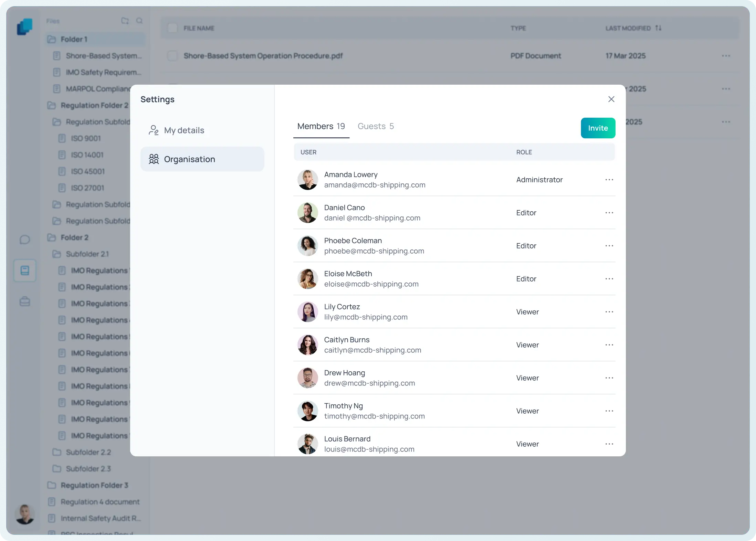
Task: Close the Settings dialog
Action: [611, 99]
